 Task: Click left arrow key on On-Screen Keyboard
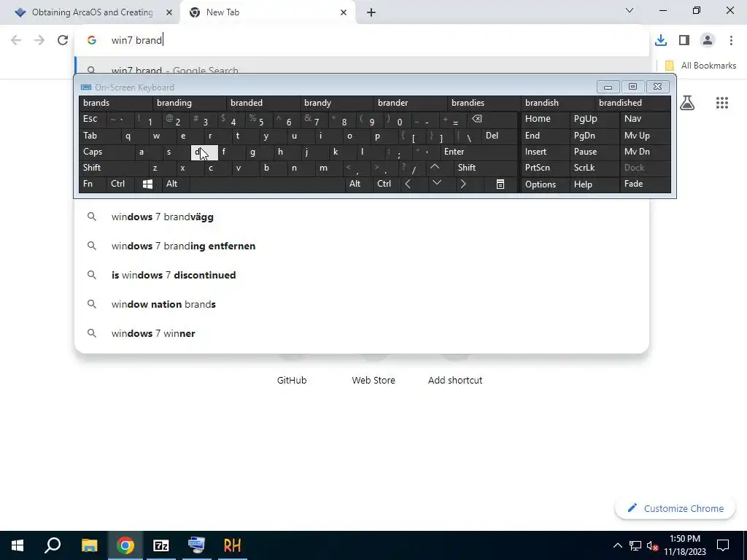pos(408,184)
